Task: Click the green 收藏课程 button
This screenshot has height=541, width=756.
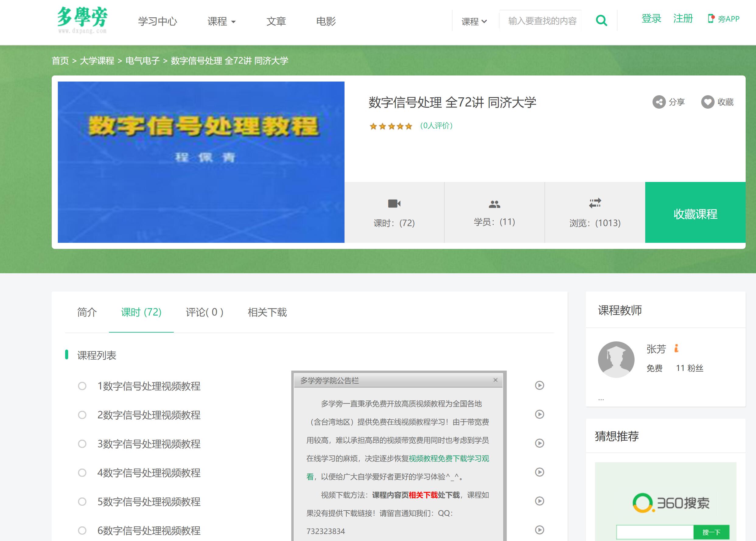Action: pos(695,212)
